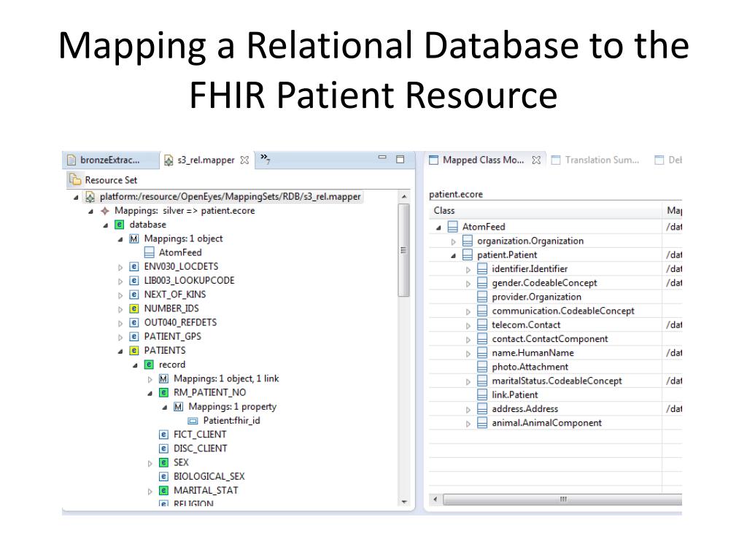Expand Mappings: 1 object, 1 link
The width and height of the screenshot is (747, 560).
pos(150,379)
